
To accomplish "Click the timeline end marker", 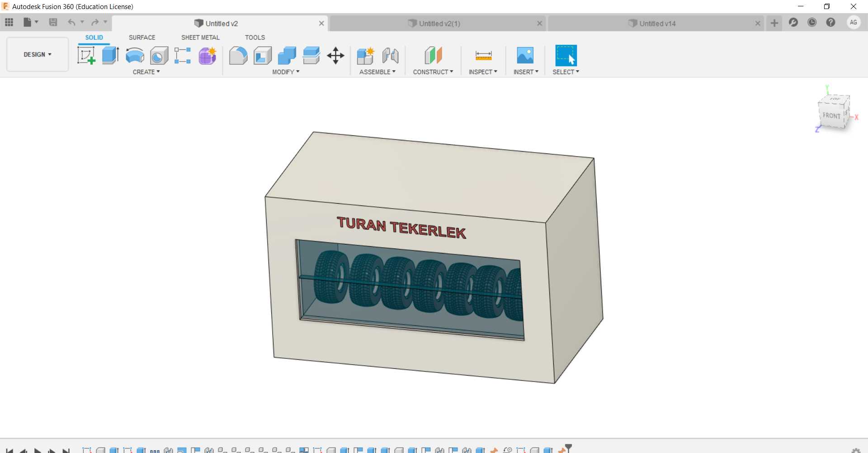I will click(568, 448).
